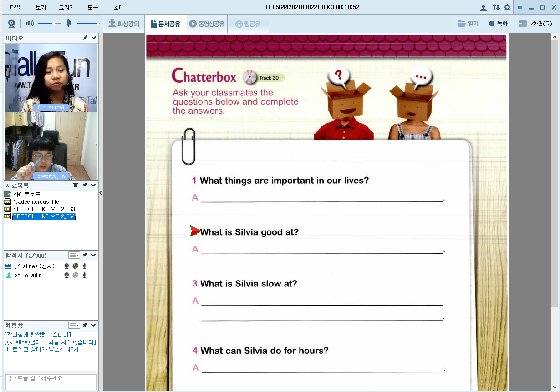560x392 pixels.
Task: Select the 화이트보드 item in material list
Action: 26,195
